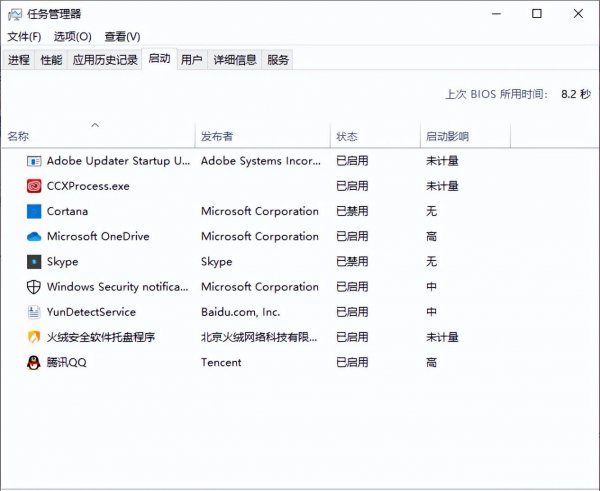Sort by the 名称 column header
Viewport: 600px width, 491px height.
pyautogui.click(x=19, y=136)
